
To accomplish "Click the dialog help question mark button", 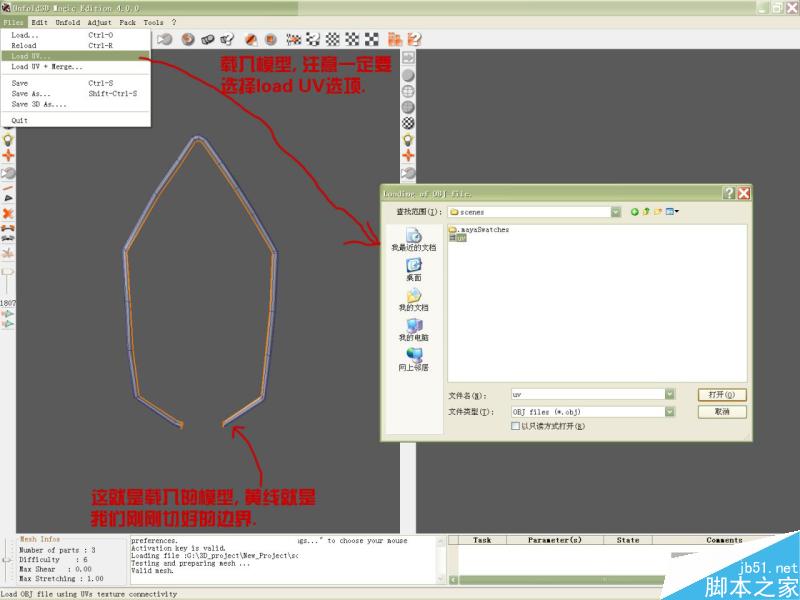I will pos(729,193).
